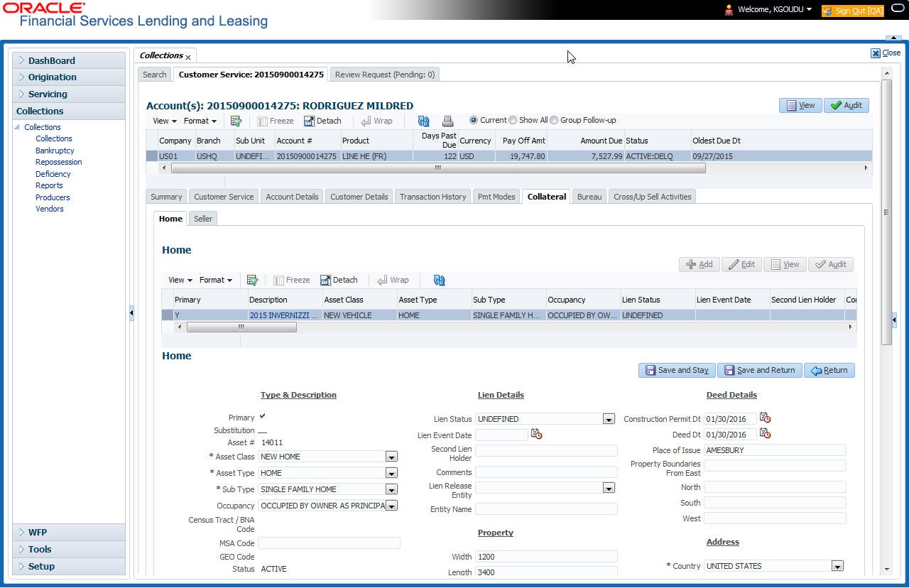This screenshot has width=909, height=588.
Task: Switch to the Transaction History tab
Action: point(432,197)
